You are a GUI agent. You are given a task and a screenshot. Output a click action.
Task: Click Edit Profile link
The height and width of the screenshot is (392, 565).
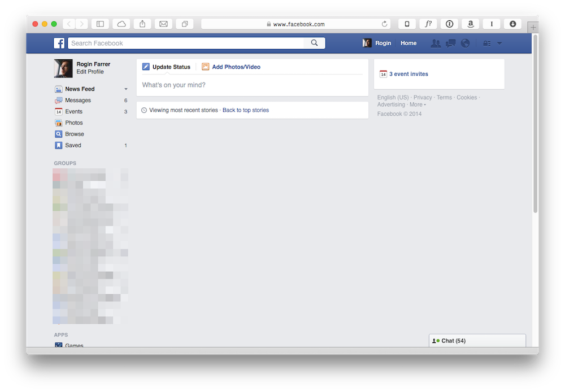click(90, 72)
